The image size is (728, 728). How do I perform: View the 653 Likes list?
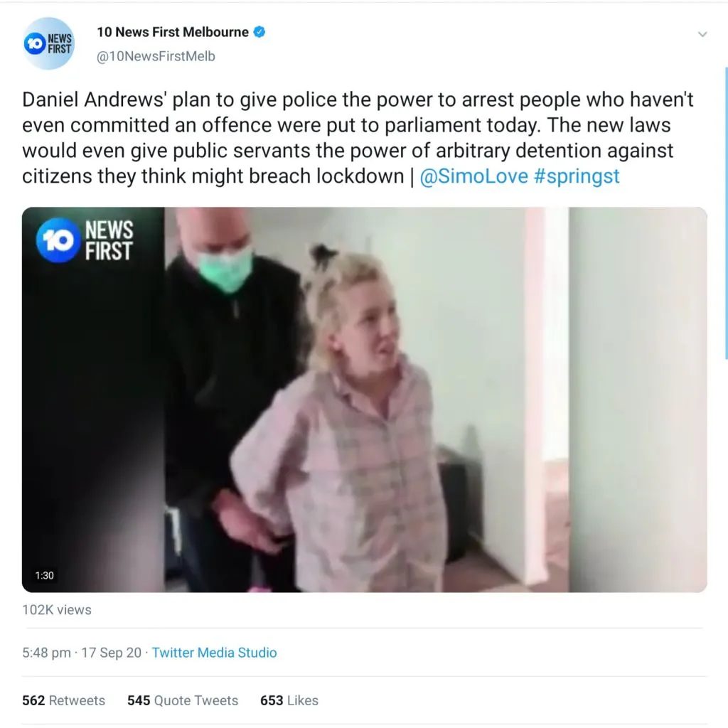pos(289,700)
